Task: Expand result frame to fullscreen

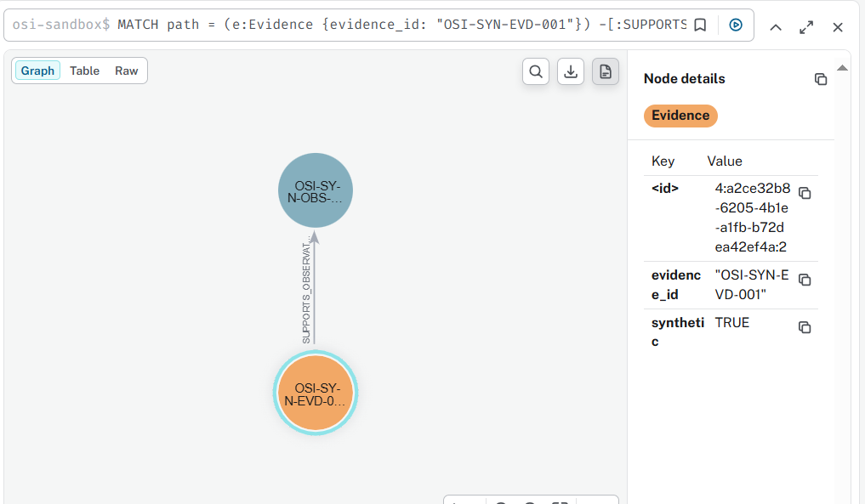Action: click(x=806, y=27)
